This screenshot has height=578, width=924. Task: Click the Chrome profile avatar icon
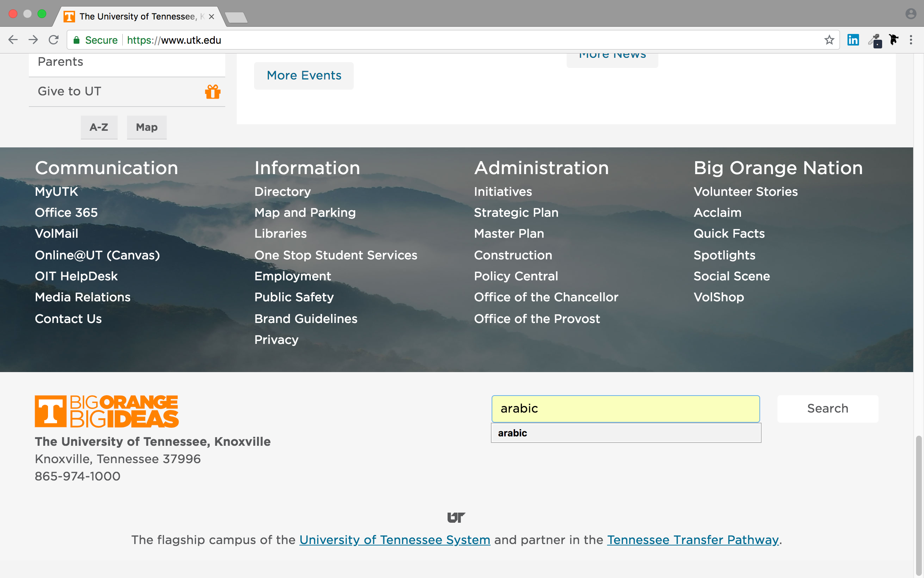click(x=911, y=14)
